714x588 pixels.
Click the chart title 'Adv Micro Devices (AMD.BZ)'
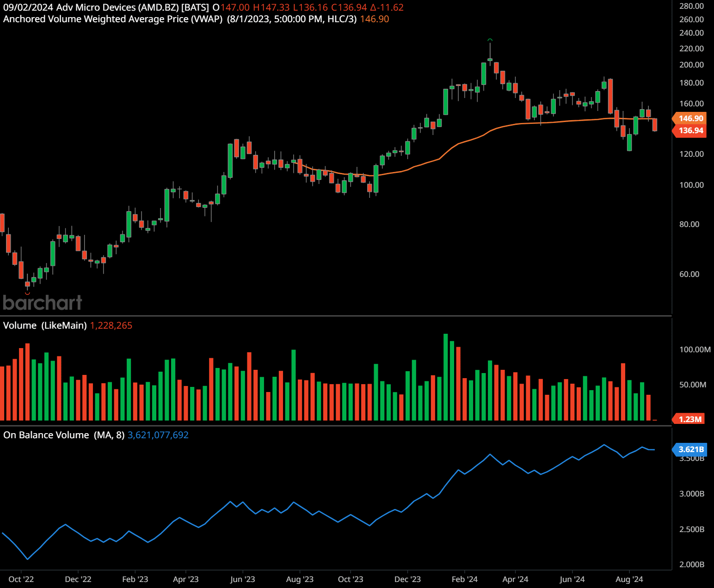tap(117, 7)
